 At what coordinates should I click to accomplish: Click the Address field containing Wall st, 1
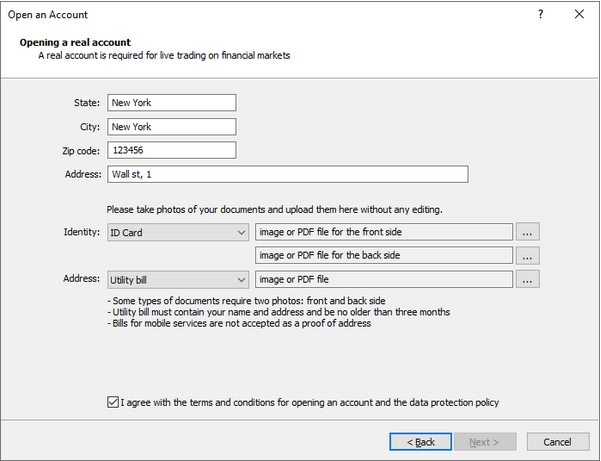click(287, 174)
